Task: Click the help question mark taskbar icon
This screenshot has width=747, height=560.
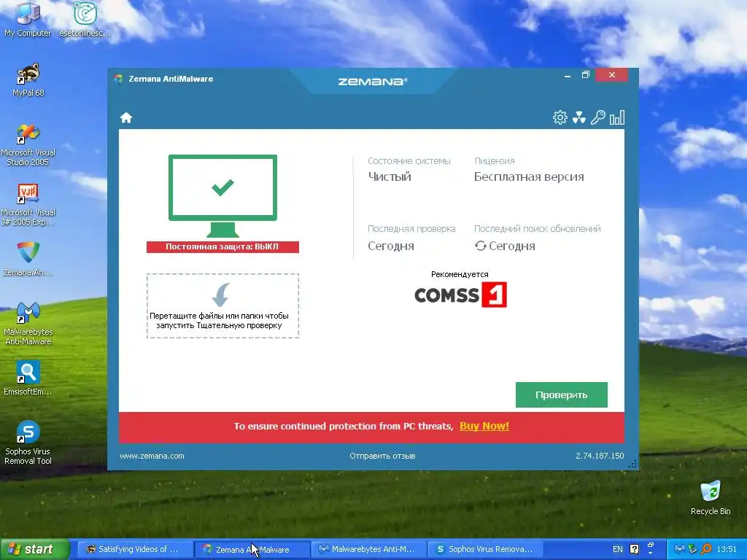Action: 634,549
